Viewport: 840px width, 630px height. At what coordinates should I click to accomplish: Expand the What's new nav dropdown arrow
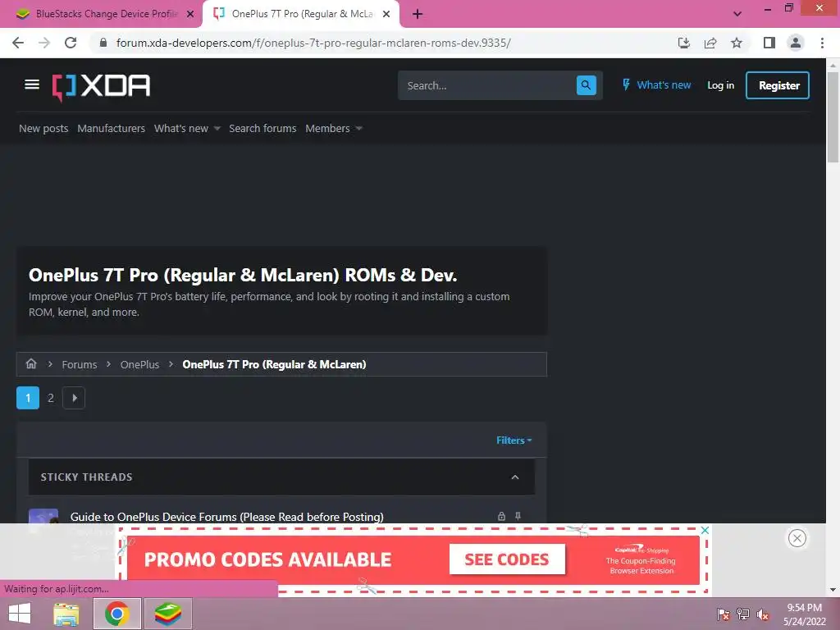click(217, 129)
